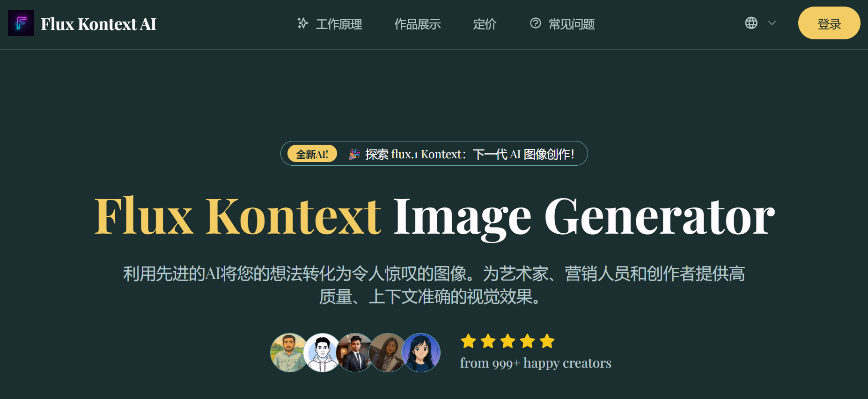The image size is (868, 399).
Task: Click the fifth yellow rating star
Action: click(x=547, y=341)
